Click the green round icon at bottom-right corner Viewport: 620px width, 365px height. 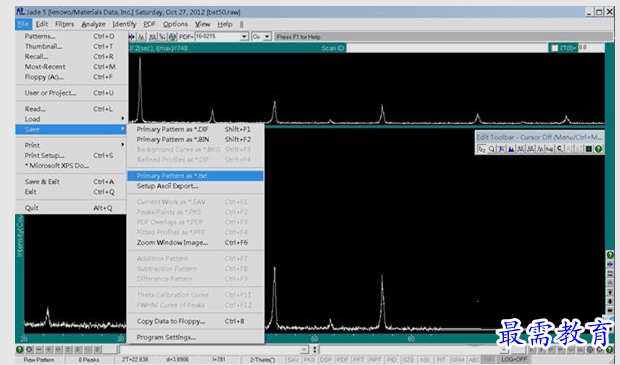point(609,350)
